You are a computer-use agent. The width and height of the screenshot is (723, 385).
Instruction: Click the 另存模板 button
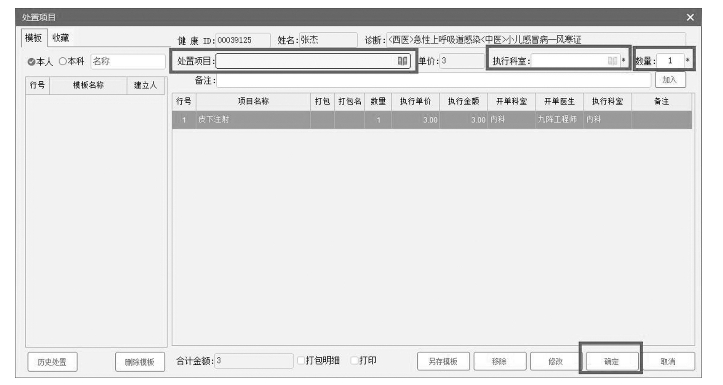click(443, 362)
